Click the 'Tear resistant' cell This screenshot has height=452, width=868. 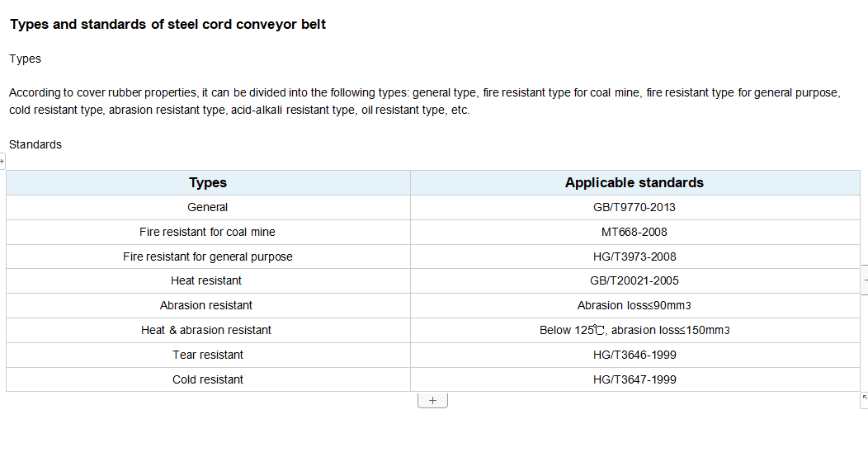point(208,355)
